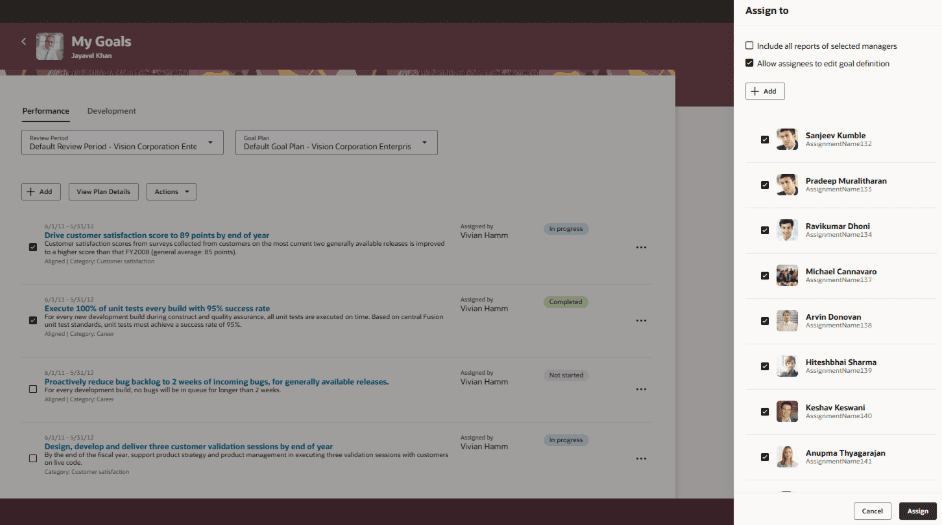Uncheck Hiteshbhai Sharma assignee
The height and width of the screenshot is (525, 942).
click(x=765, y=366)
